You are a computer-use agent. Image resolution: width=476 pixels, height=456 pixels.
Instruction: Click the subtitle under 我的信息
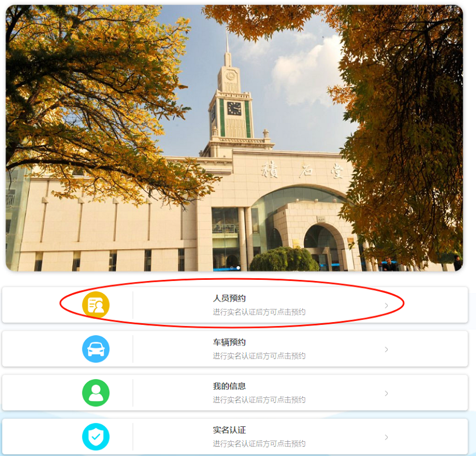(x=259, y=400)
